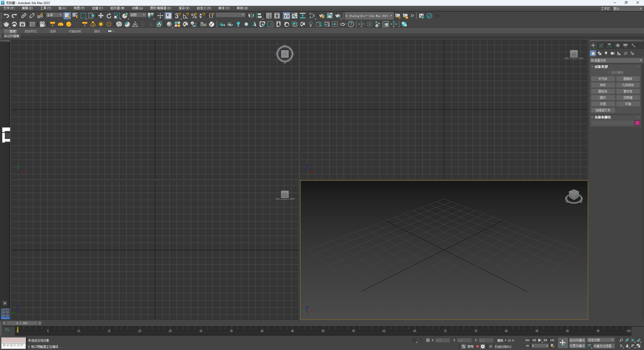This screenshot has width=644, height=350.
Task: Select the Cameras creation category
Action: (x=612, y=54)
